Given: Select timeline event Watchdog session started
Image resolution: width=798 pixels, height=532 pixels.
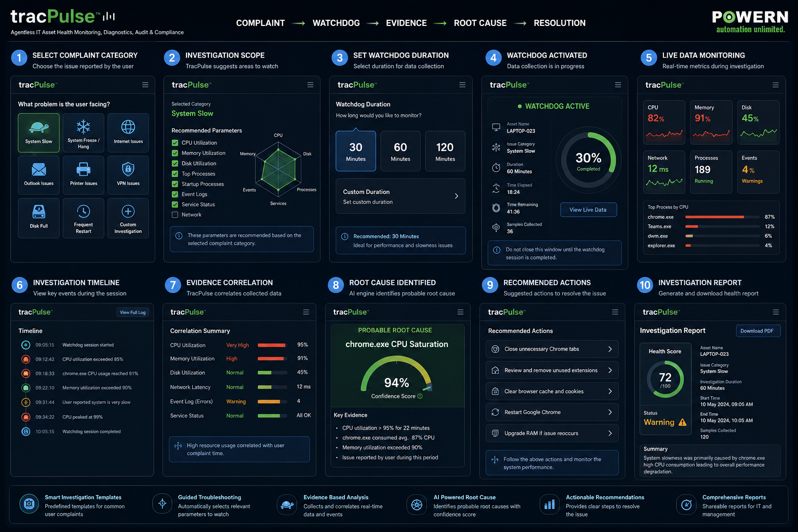Looking at the screenshot, I should tap(68, 345).
